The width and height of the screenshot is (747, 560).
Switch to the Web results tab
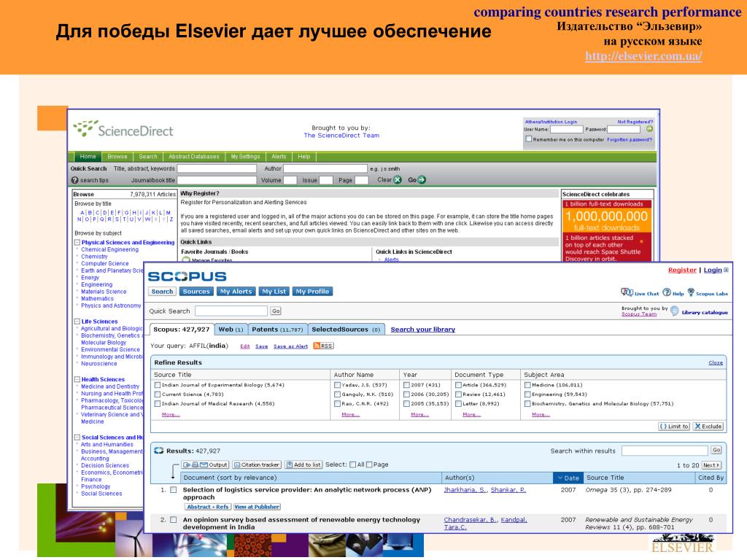point(231,330)
